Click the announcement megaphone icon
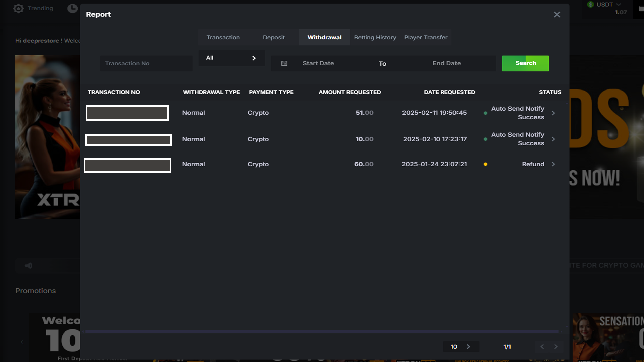Image resolution: width=644 pixels, height=362 pixels. click(29, 266)
